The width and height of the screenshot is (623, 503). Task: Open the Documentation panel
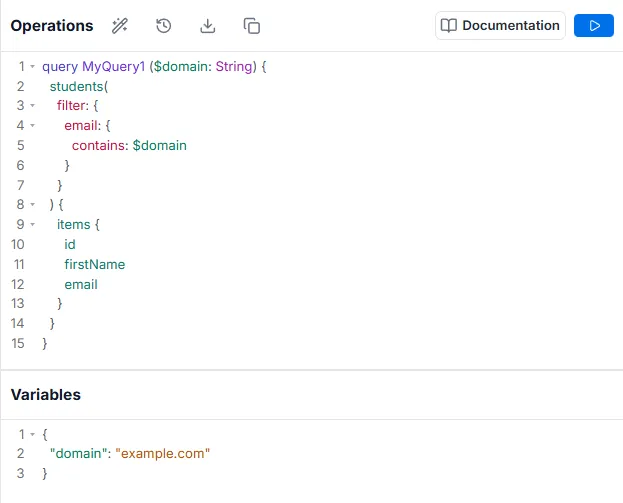[500, 26]
